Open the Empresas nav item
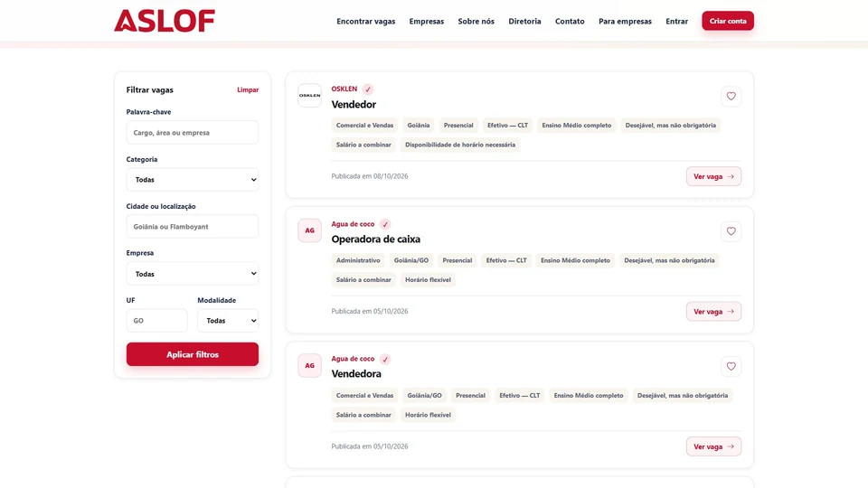 pyautogui.click(x=426, y=21)
